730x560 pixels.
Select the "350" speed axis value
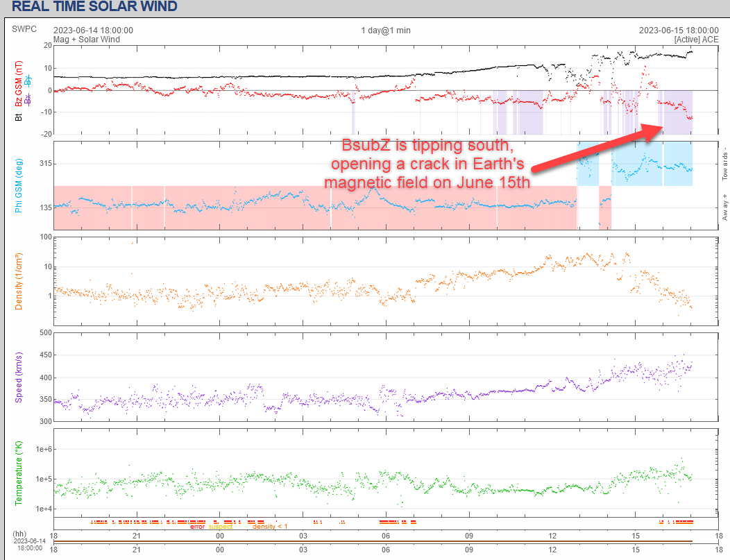pos(46,400)
